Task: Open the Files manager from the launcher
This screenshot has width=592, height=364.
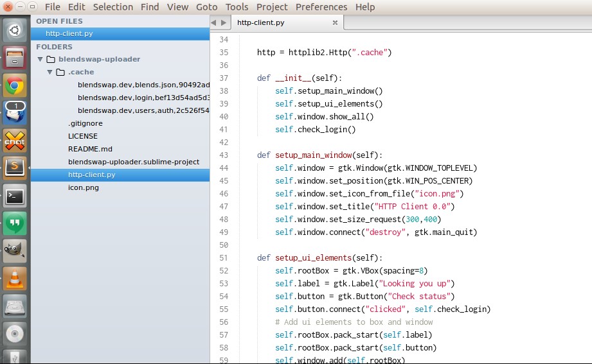Action: [x=15, y=58]
